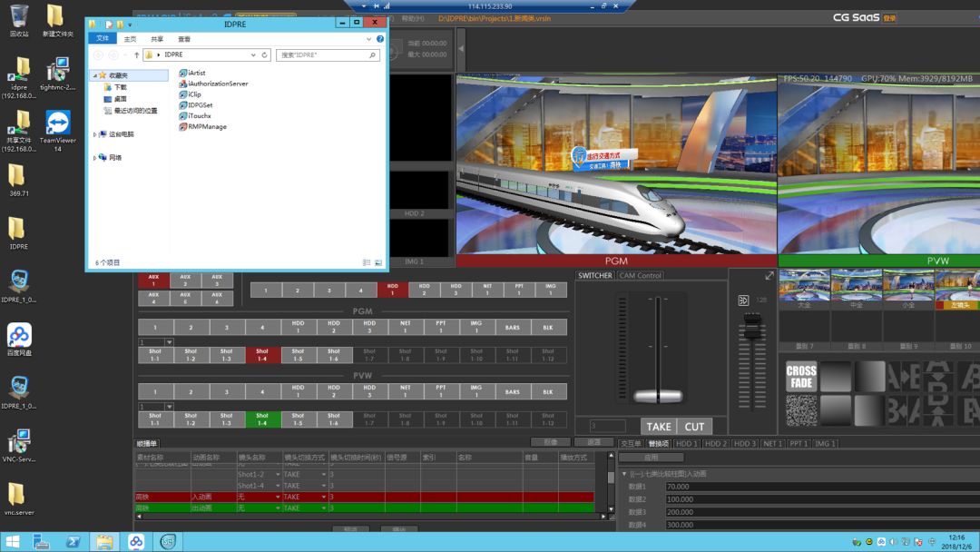Select BARS on the PGM bus
The image size is (980, 552).
tap(513, 328)
